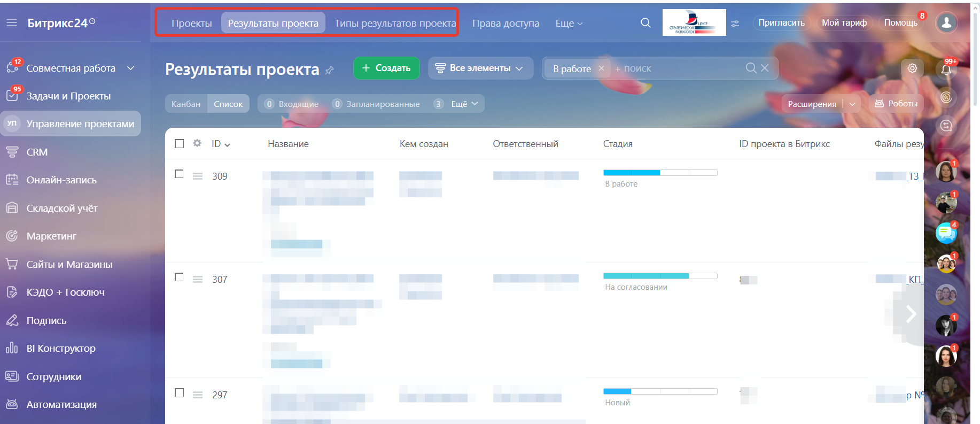Click the stage progress bar of row 309
980x424 pixels.
[x=660, y=173]
